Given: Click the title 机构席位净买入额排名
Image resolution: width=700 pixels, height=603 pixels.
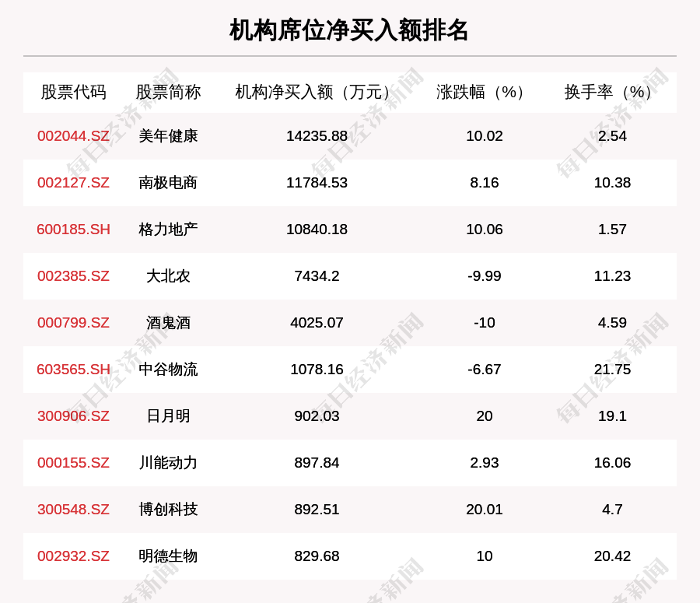Looking at the screenshot, I should (348, 30).
